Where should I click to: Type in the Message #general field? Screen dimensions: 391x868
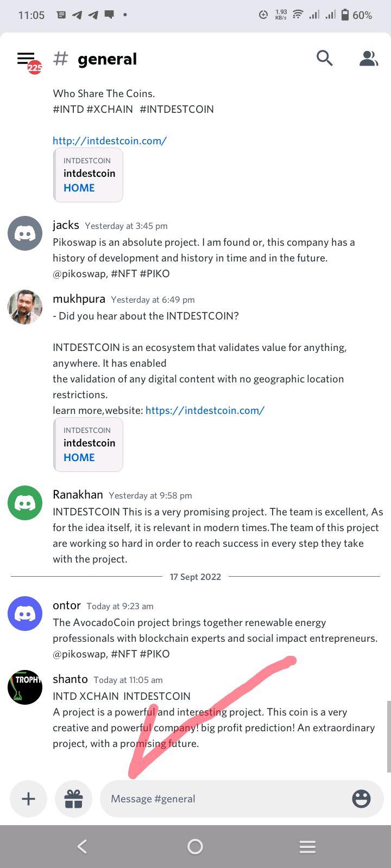(223, 799)
